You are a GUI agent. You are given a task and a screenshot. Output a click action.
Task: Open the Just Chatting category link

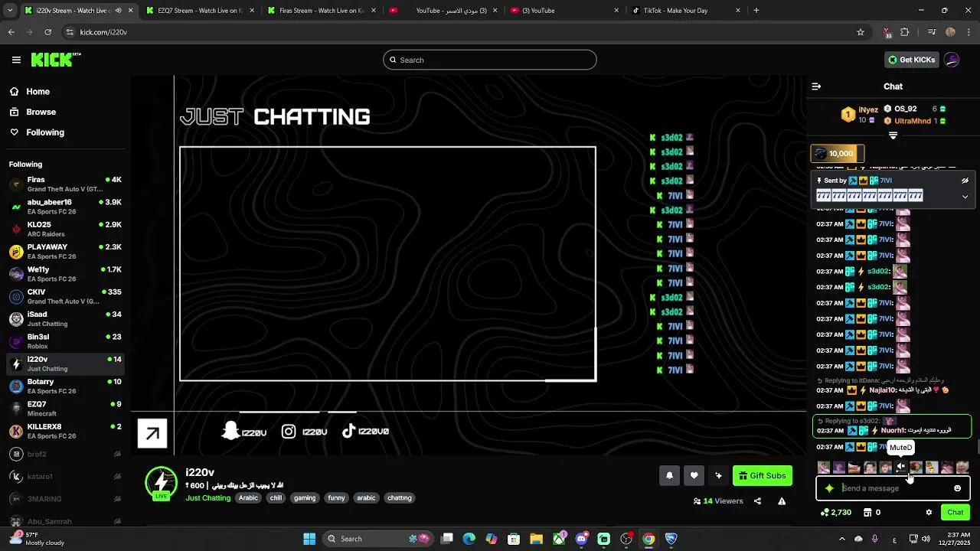click(x=207, y=498)
